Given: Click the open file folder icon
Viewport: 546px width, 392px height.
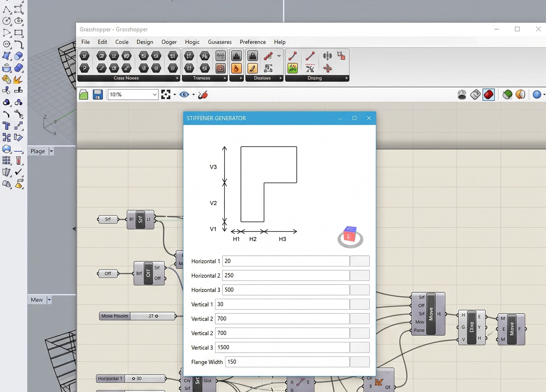Looking at the screenshot, I should point(84,95).
